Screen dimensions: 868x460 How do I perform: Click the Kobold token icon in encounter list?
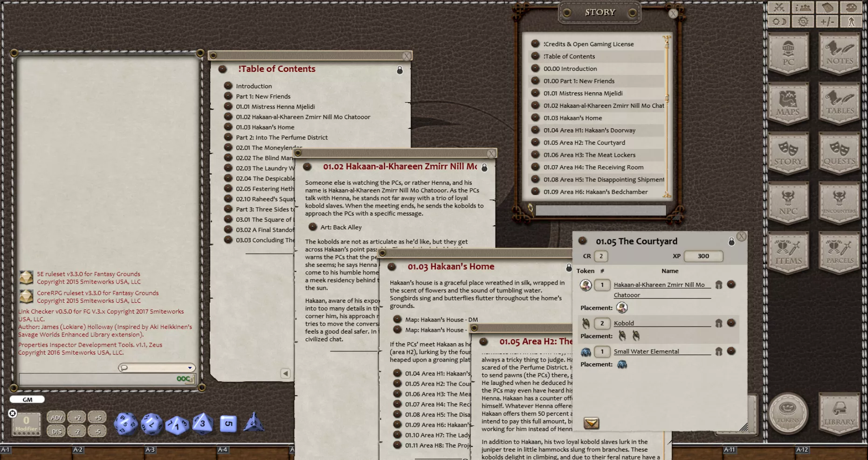click(x=586, y=323)
